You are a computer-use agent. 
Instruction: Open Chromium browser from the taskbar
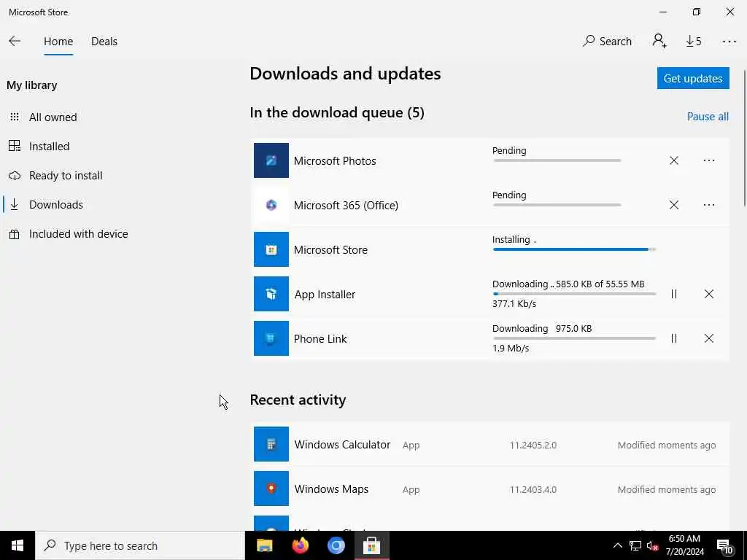click(x=336, y=545)
